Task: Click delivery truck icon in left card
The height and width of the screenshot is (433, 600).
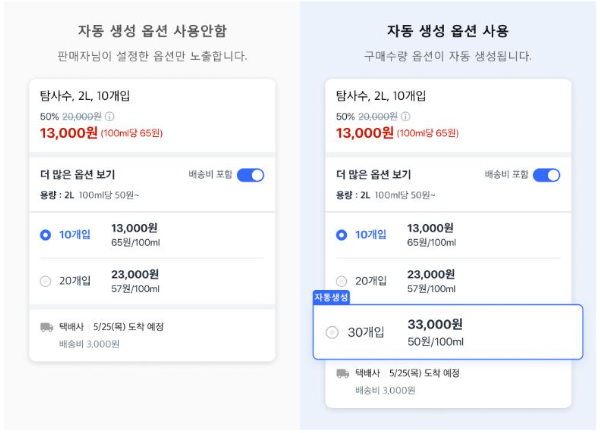Action: click(46, 327)
